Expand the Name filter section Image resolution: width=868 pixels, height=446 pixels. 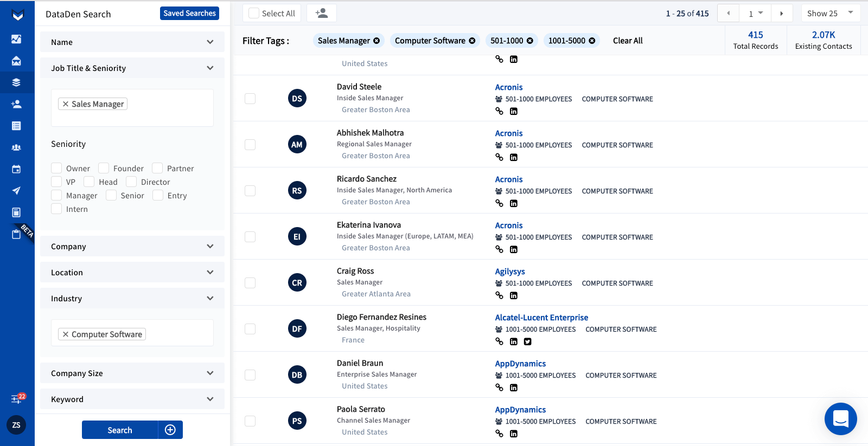pos(132,42)
